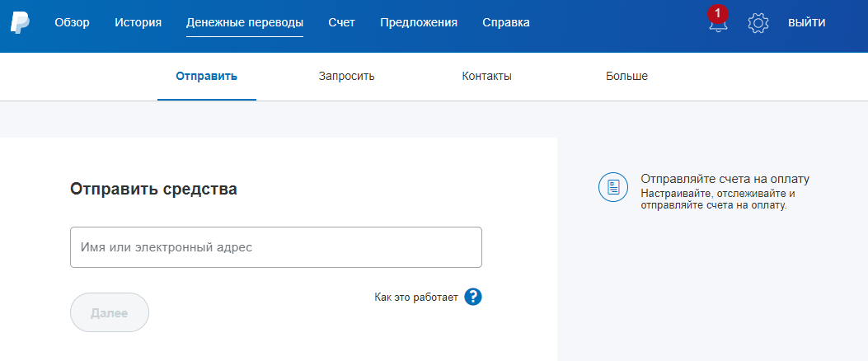Open Справка help menu

[506, 23]
